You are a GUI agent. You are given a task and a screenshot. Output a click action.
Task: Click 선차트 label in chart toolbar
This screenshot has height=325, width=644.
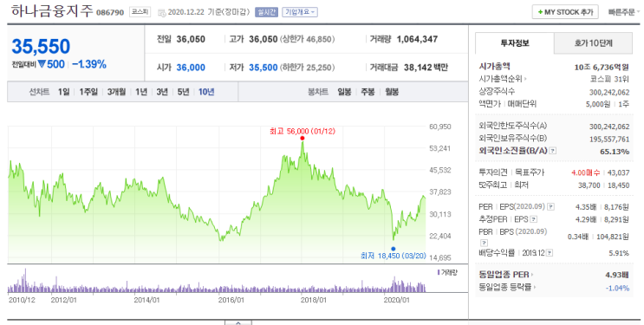(39, 92)
